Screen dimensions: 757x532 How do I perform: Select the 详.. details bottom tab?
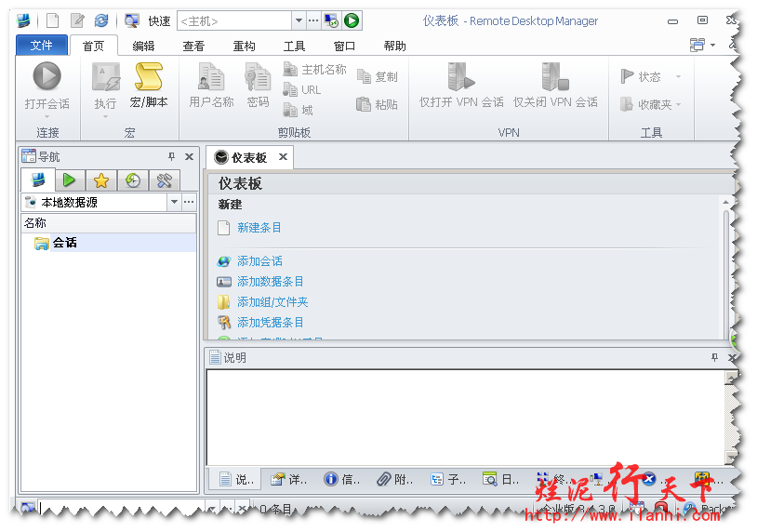[x=288, y=479]
